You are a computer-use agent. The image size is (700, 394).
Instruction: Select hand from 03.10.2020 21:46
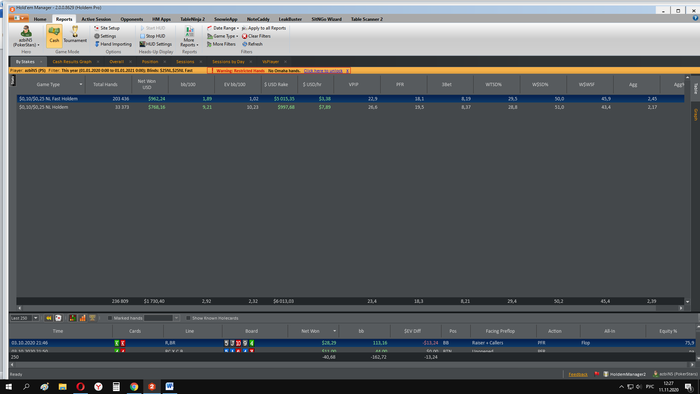coord(353,343)
